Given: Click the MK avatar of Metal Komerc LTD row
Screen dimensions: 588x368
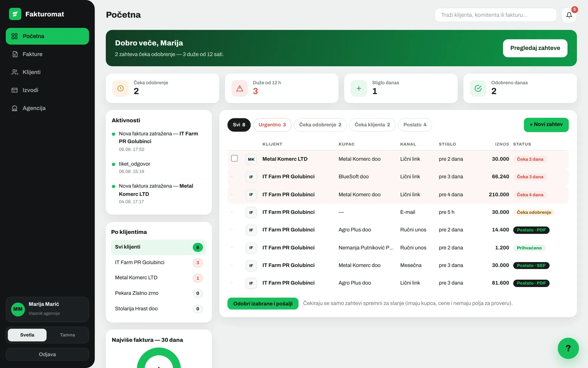Looking at the screenshot, I should (x=251, y=159).
